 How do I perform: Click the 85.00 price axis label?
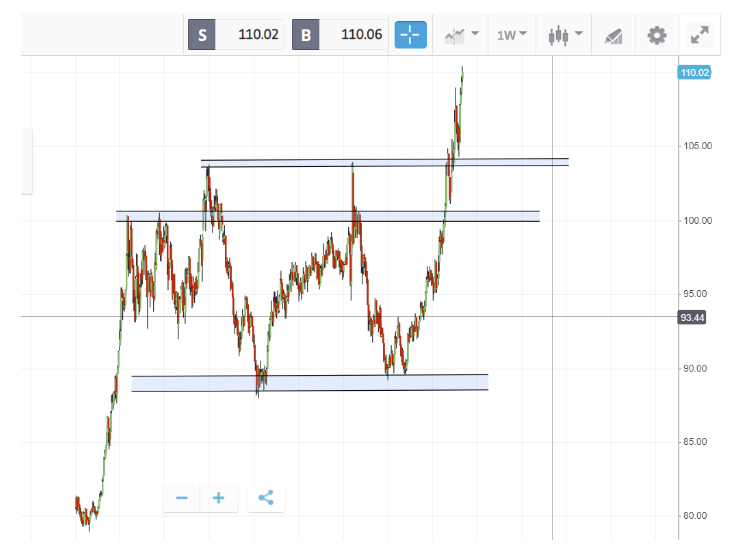695,442
